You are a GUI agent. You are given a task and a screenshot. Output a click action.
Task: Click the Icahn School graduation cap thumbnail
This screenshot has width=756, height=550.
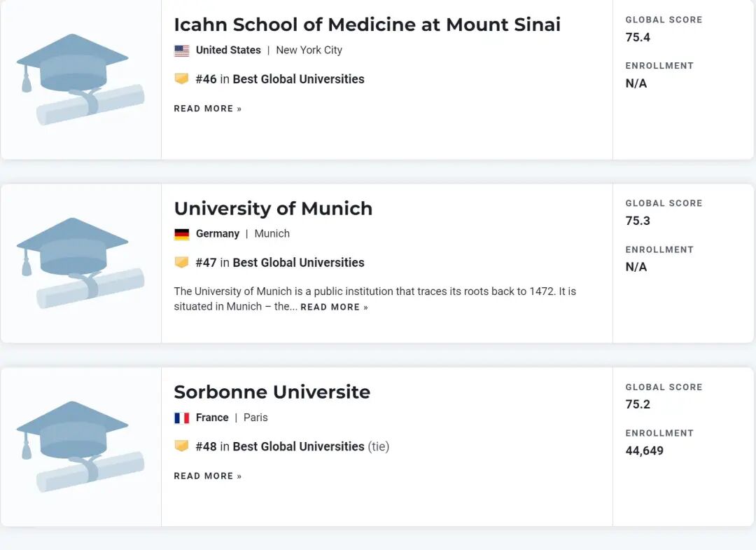(80, 79)
